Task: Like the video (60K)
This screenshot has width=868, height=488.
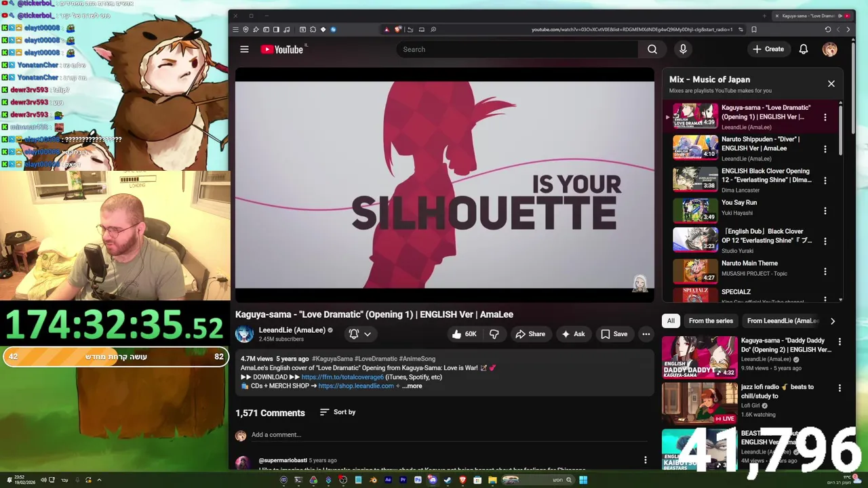Action: pyautogui.click(x=464, y=333)
